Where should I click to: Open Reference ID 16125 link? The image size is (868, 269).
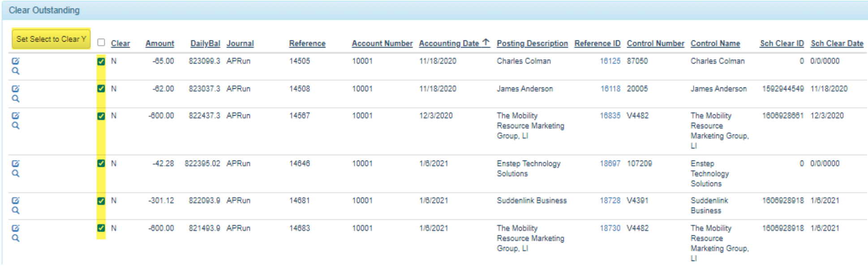pyautogui.click(x=610, y=61)
